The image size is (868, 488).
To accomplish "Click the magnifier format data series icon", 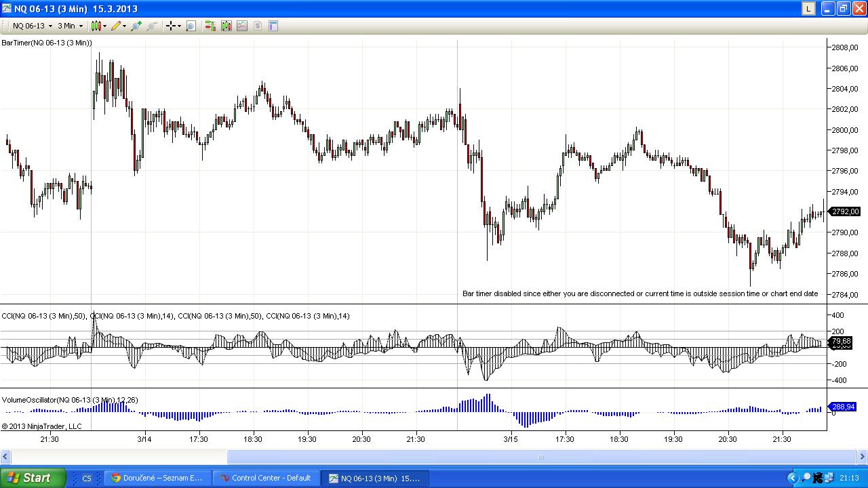I will [191, 26].
